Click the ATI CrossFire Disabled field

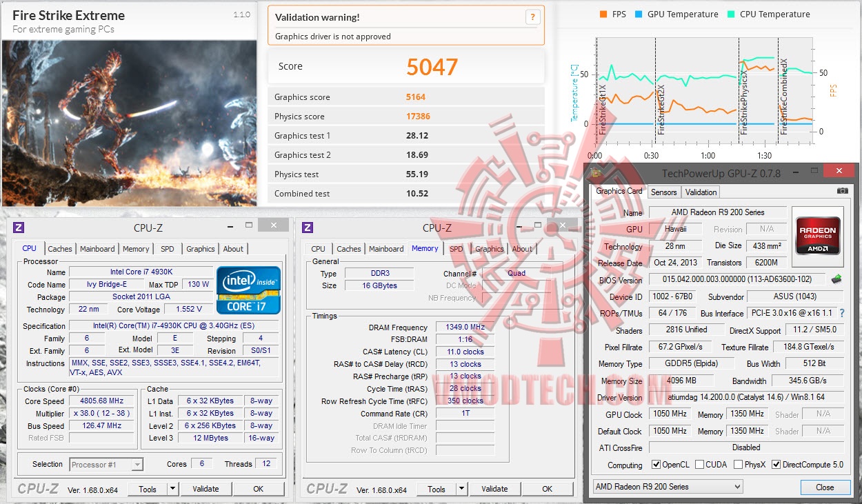coord(747,447)
